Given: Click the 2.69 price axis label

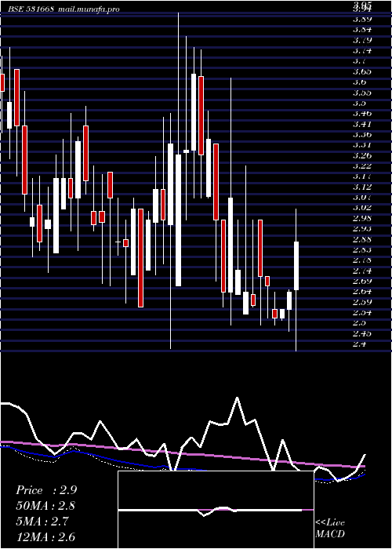Looking at the screenshot, I should [362, 281].
